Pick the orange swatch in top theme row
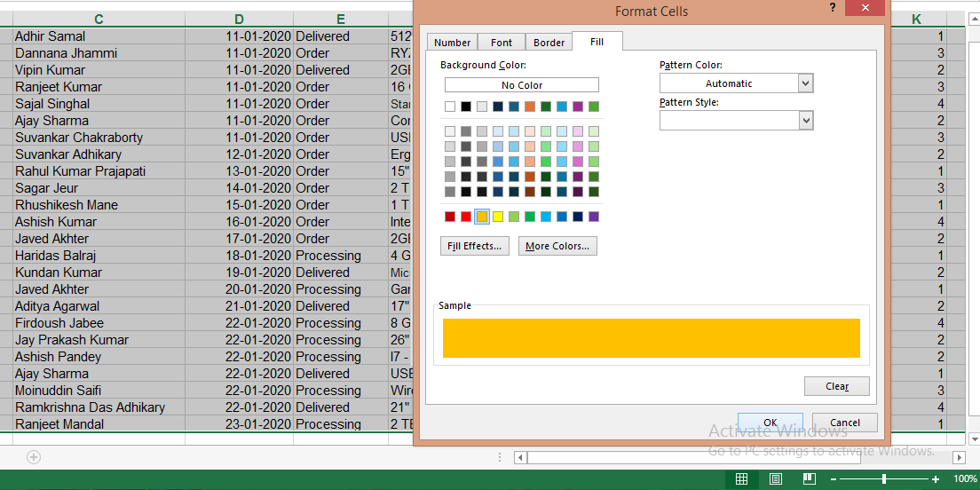 [530, 107]
